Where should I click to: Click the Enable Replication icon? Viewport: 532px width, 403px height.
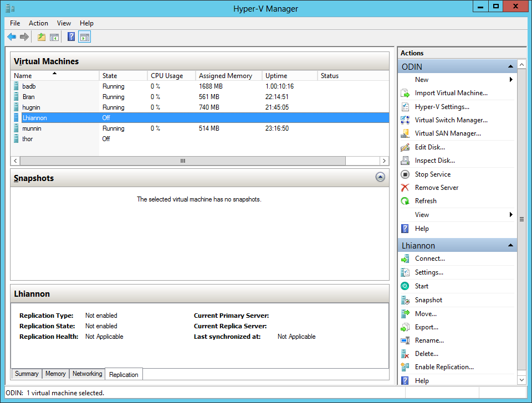(405, 367)
